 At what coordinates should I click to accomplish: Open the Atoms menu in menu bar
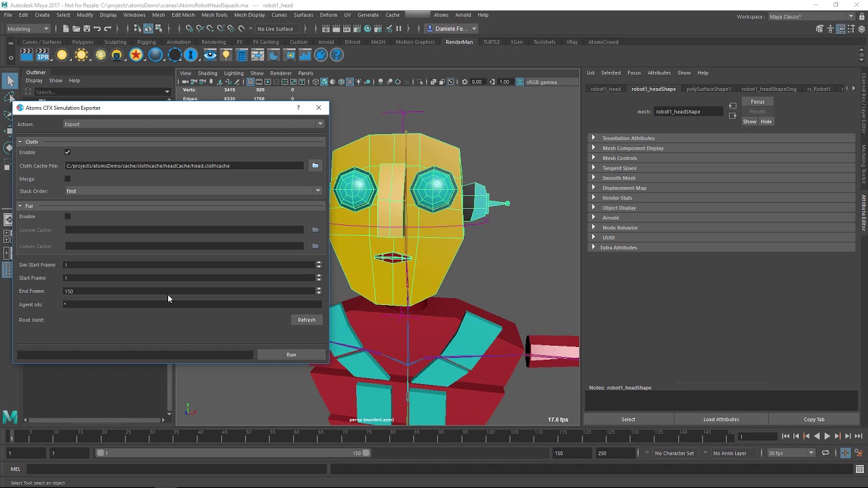click(x=441, y=15)
